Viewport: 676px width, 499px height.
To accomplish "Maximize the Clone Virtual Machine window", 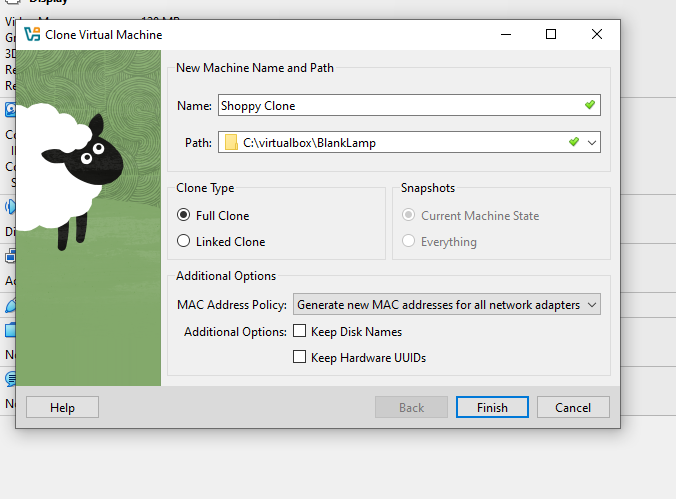I will (551, 34).
